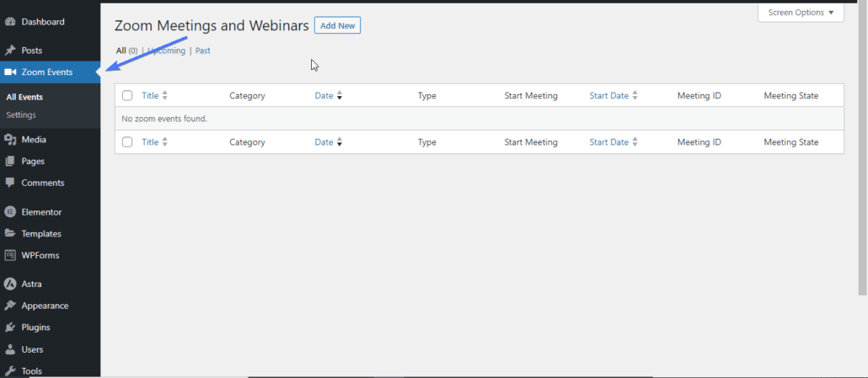Click the Meeting State header in the top row

point(791,96)
